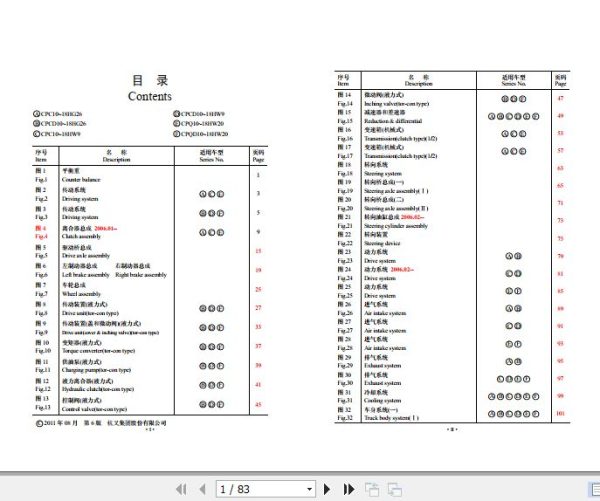Click 'Inching valve(tor-con type)' entry
This screenshot has width=600, height=501.
coord(396,103)
